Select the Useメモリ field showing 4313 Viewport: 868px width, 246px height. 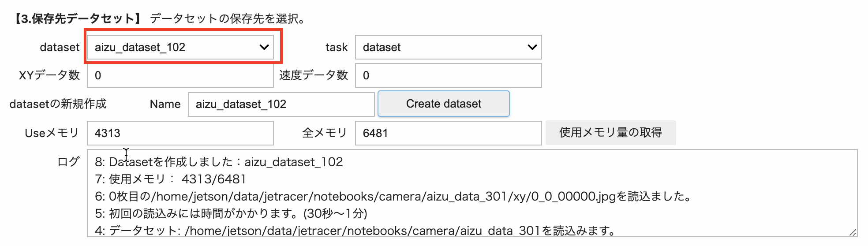click(x=180, y=133)
